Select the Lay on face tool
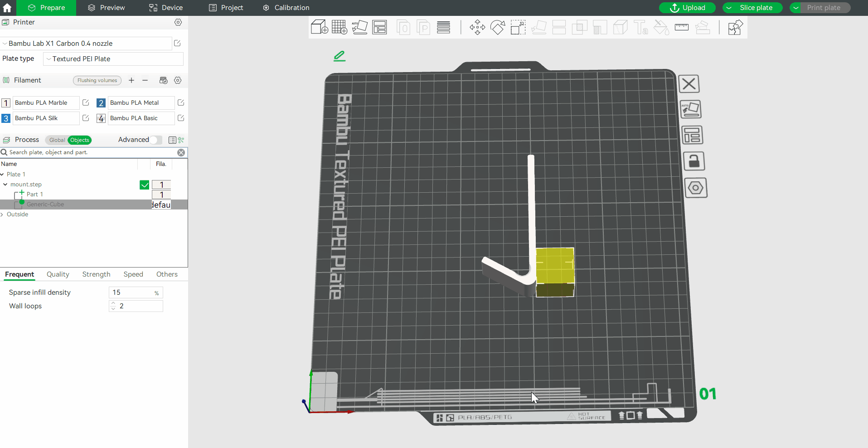This screenshot has height=448, width=868. pos(538,27)
